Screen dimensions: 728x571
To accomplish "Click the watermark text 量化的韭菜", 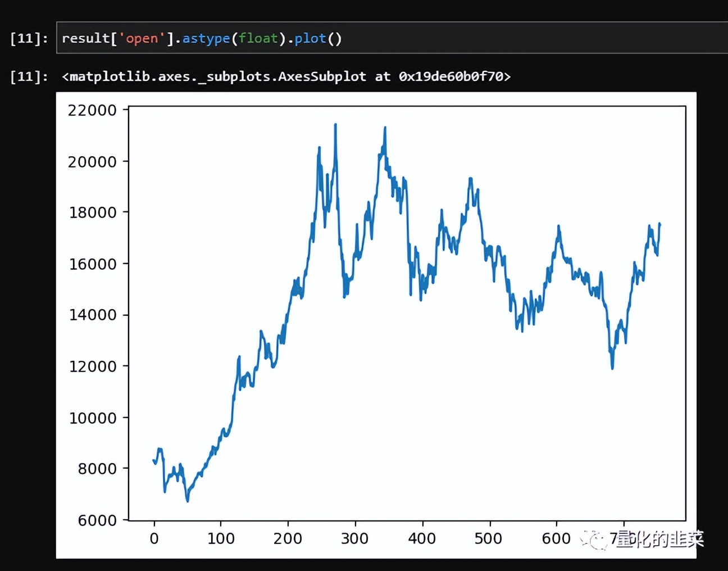I will click(660, 540).
